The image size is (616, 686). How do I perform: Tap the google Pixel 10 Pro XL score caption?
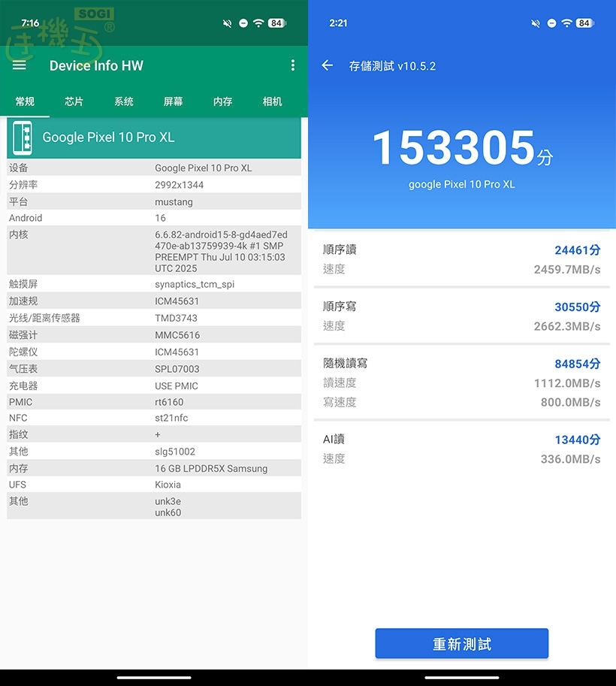coord(461,185)
